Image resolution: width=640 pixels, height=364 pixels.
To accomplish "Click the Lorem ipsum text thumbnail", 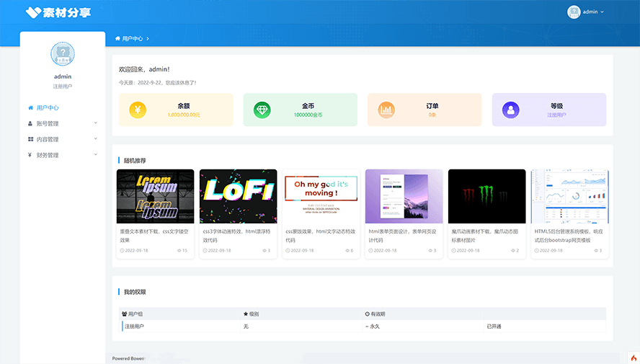I will coord(155,196).
